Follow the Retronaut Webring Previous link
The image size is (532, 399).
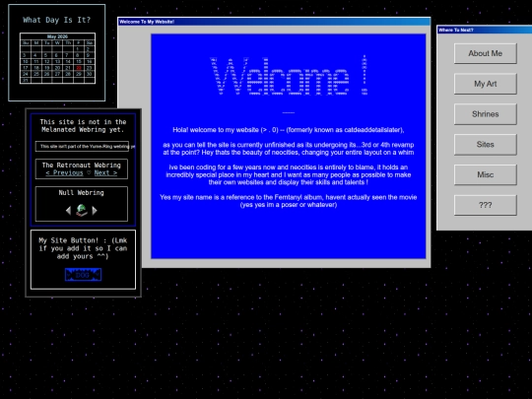64,172
